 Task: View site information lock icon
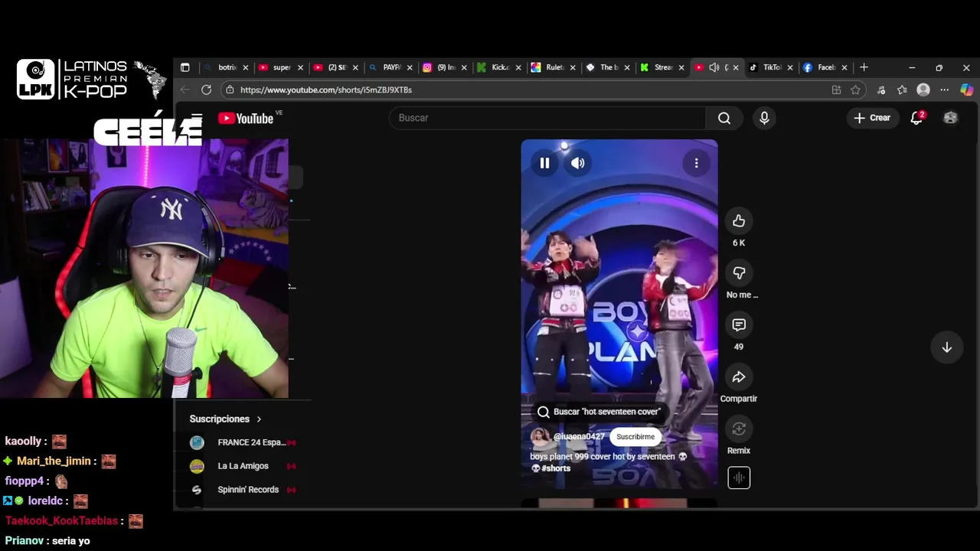pyautogui.click(x=230, y=90)
